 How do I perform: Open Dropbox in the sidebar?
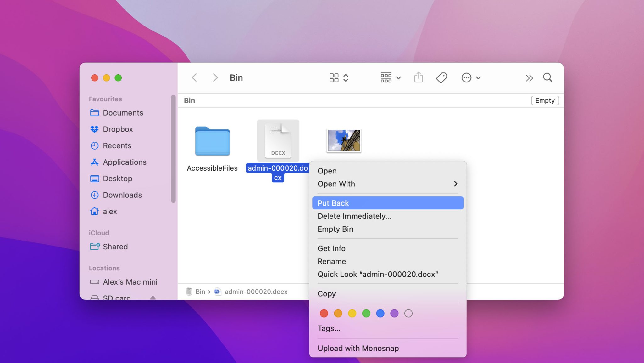click(118, 129)
